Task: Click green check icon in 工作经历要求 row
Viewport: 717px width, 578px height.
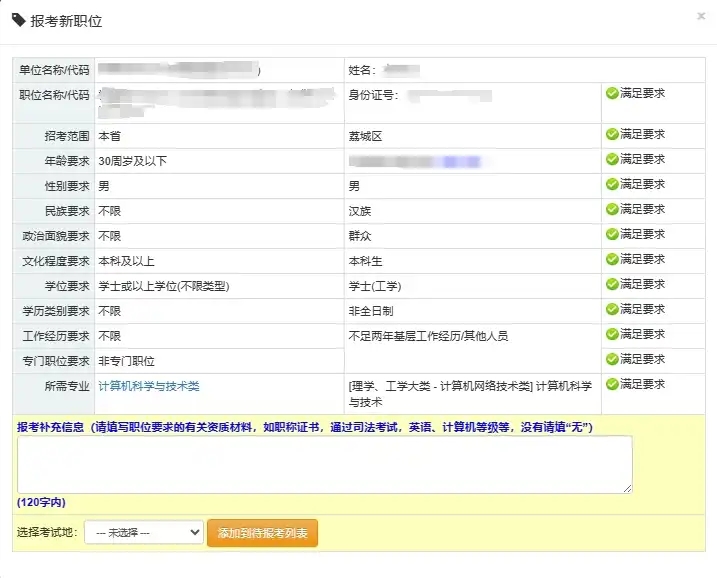Action: pyautogui.click(x=612, y=334)
